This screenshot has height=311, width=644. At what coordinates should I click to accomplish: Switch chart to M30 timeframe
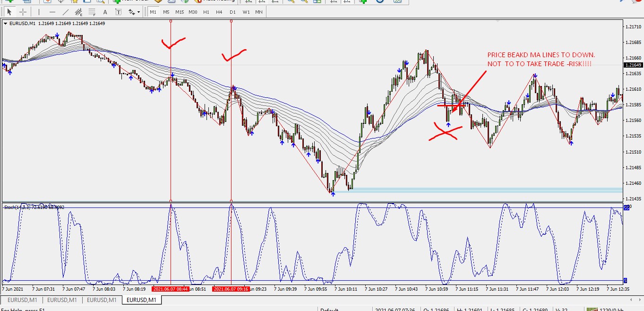[193, 12]
